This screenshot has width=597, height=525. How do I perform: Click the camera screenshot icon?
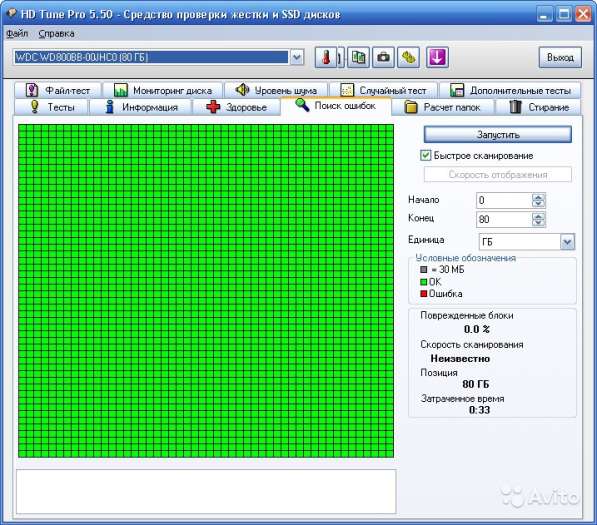point(383,57)
